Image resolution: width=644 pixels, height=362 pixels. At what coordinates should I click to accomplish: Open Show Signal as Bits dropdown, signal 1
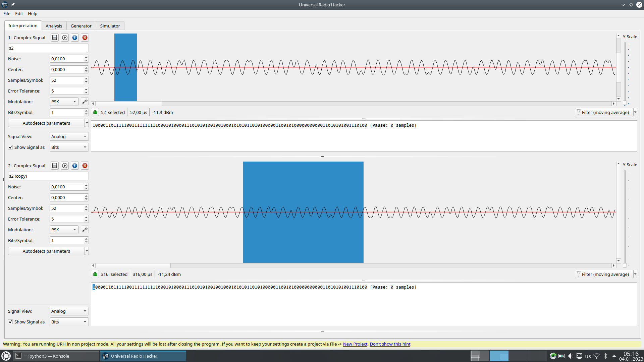click(69, 147)
